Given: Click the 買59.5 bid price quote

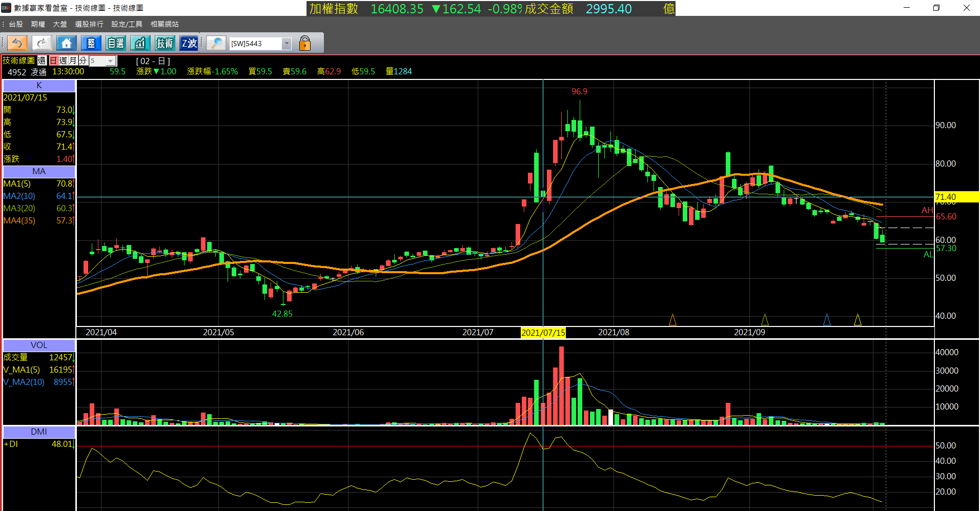Looking at the screenshot, I should point(260,71).
